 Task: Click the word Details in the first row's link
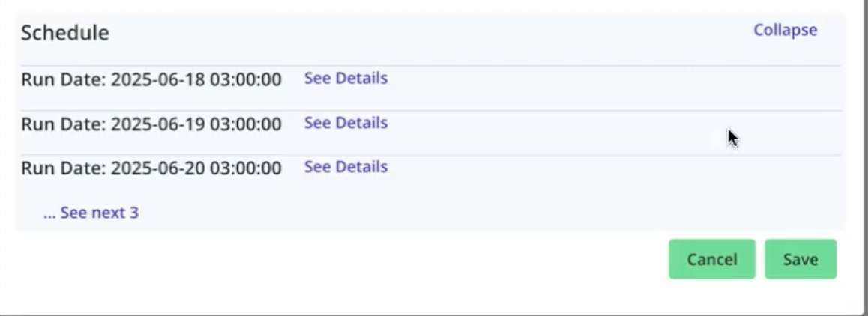pyautogui.click(x=362, y=78)
